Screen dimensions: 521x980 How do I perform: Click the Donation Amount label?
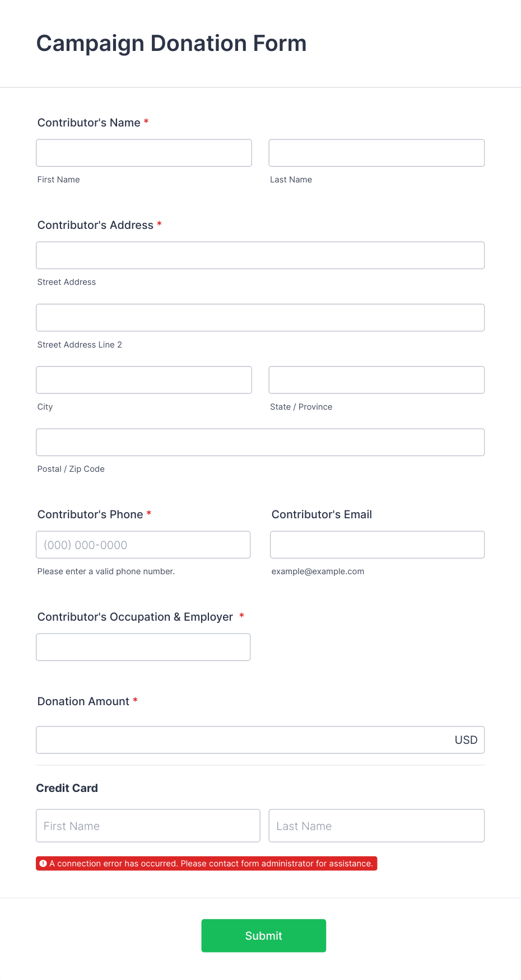(83, 701)
